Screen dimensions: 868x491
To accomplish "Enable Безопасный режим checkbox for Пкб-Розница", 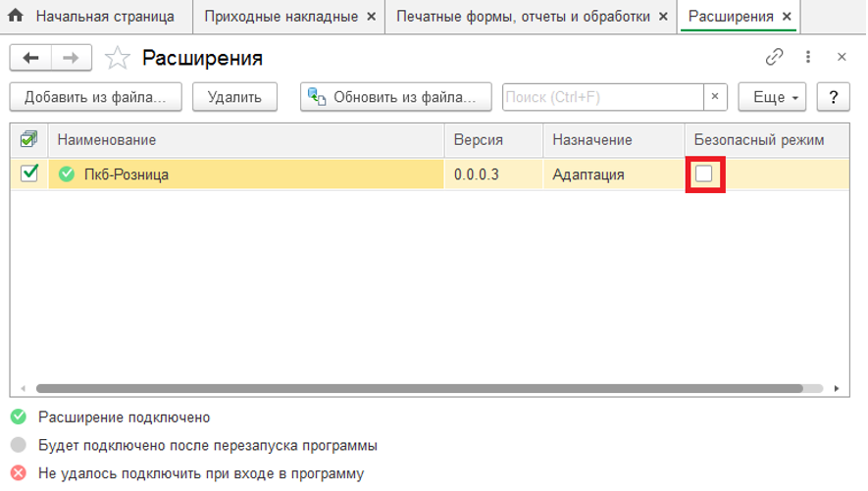I will pyautogui.click(x=704, y=174).
